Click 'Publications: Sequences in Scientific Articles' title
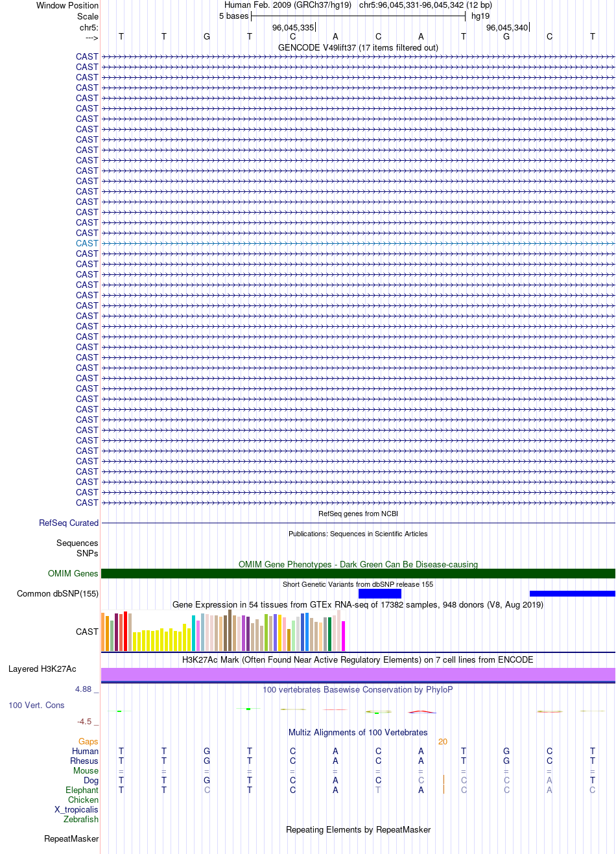The height and width of the screenshot is (854, 616). click(x=358, y=534)
